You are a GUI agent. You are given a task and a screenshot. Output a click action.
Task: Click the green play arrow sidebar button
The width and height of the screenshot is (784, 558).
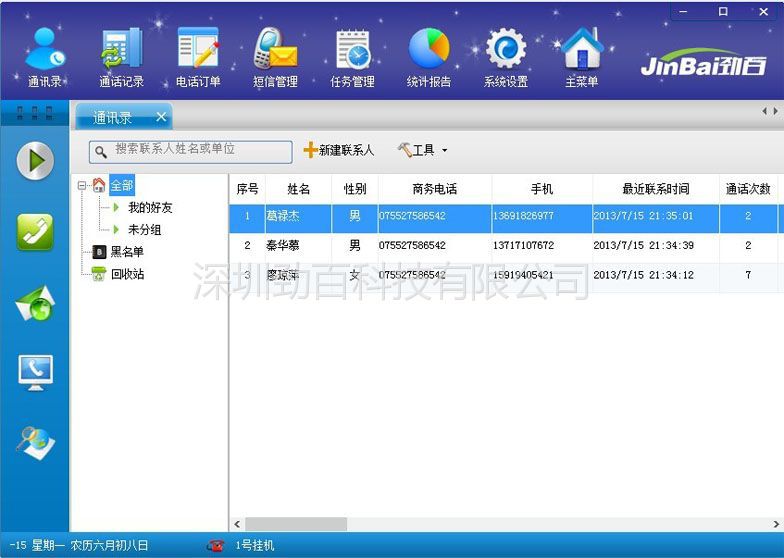[35, 161]
